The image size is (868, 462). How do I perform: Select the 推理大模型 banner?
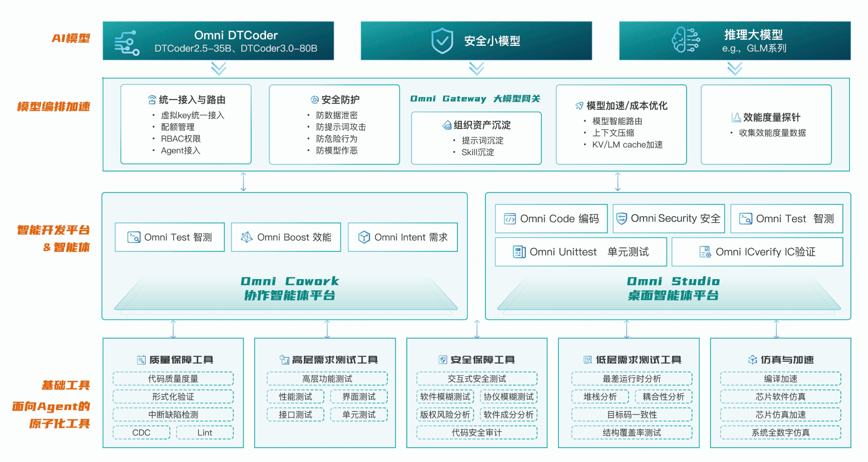[735, 40]
